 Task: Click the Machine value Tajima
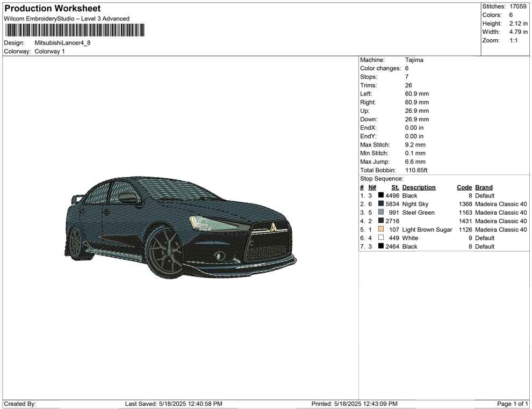click(414, 60)
